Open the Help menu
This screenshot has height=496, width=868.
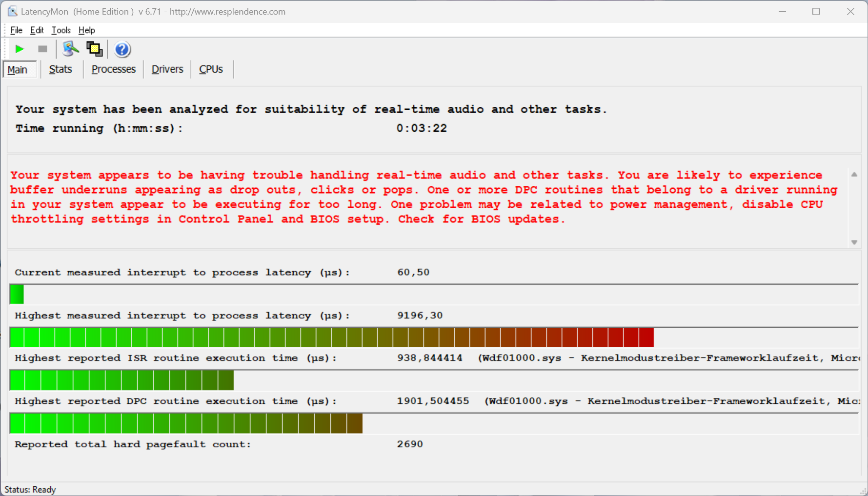click(x=86, y=30)
